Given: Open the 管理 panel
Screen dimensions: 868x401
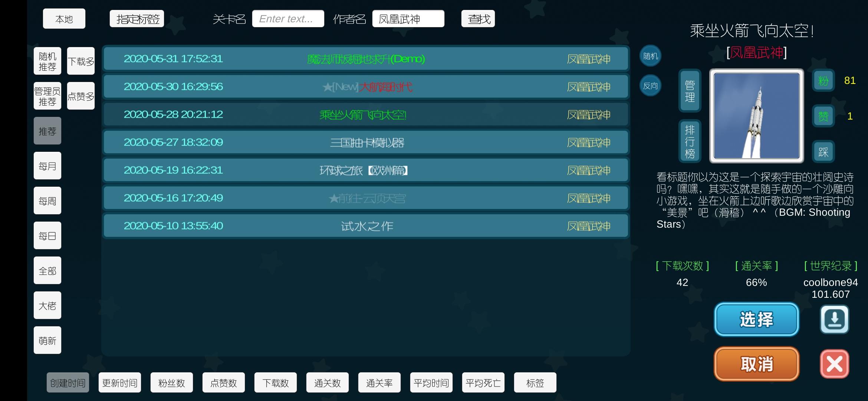Looking at the screenshot, I should click(690, 91).
